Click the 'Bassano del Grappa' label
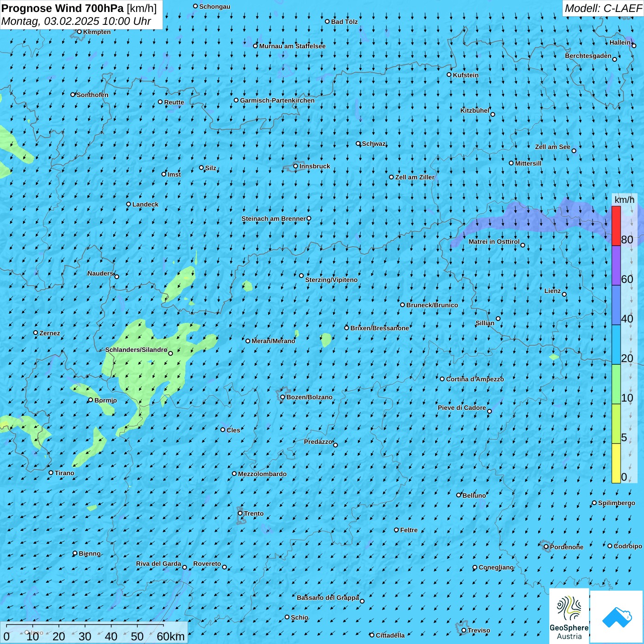 click(x=328, y=598)
